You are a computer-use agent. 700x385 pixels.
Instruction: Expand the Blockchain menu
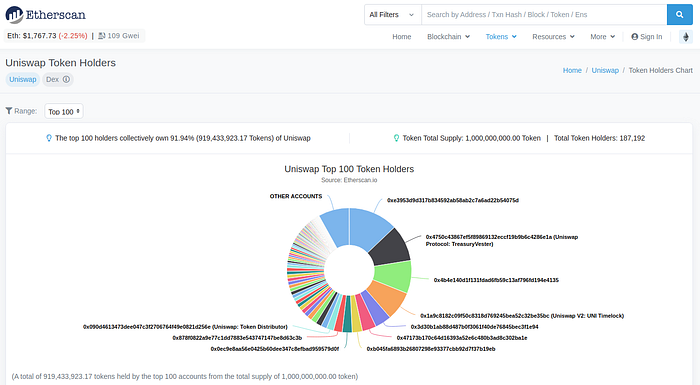coord(448,37)
